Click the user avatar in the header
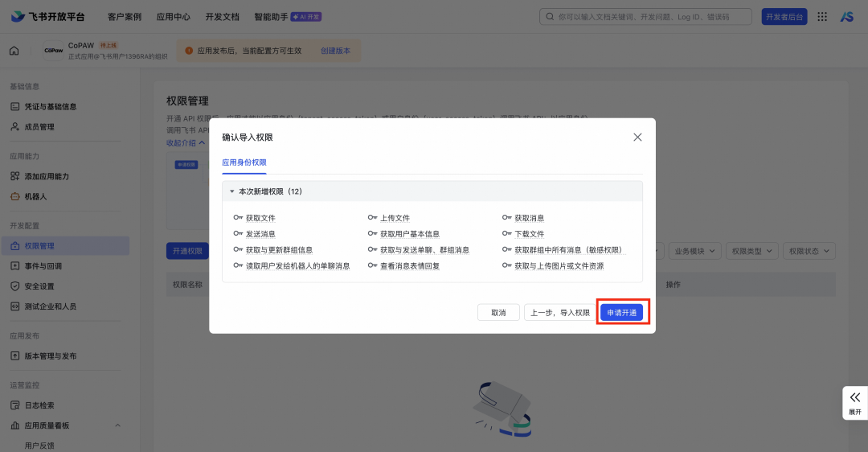 tap(846, 16)
